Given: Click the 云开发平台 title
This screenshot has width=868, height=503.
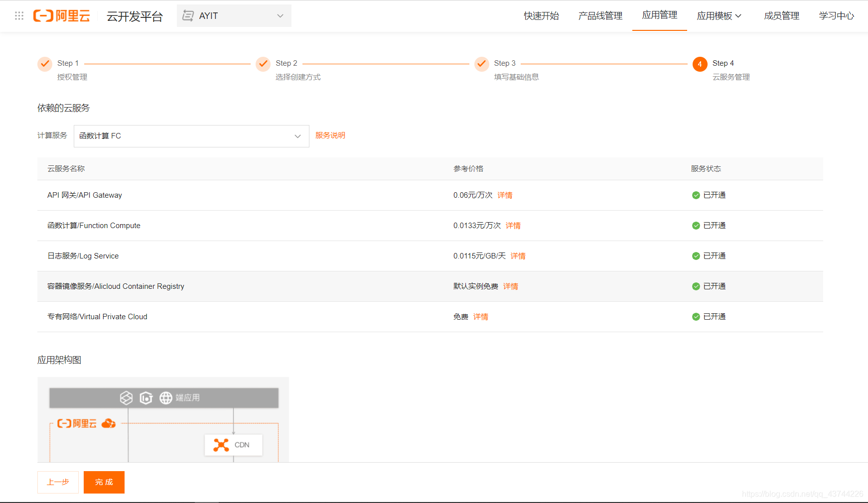Looking at the screenshot, I should tap(135, 16).
